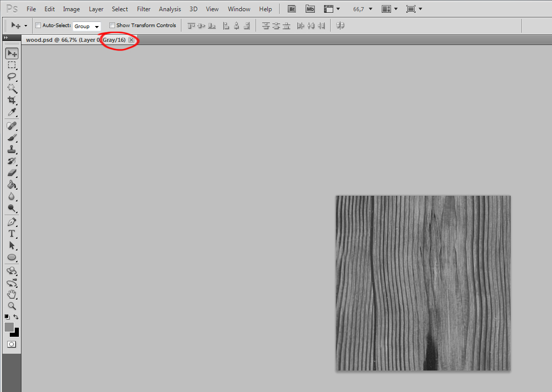Image resolution: width=552 pixels, height=392 pixels.
Task: Select the History Brush tool
Action: [x=12, y=161]
